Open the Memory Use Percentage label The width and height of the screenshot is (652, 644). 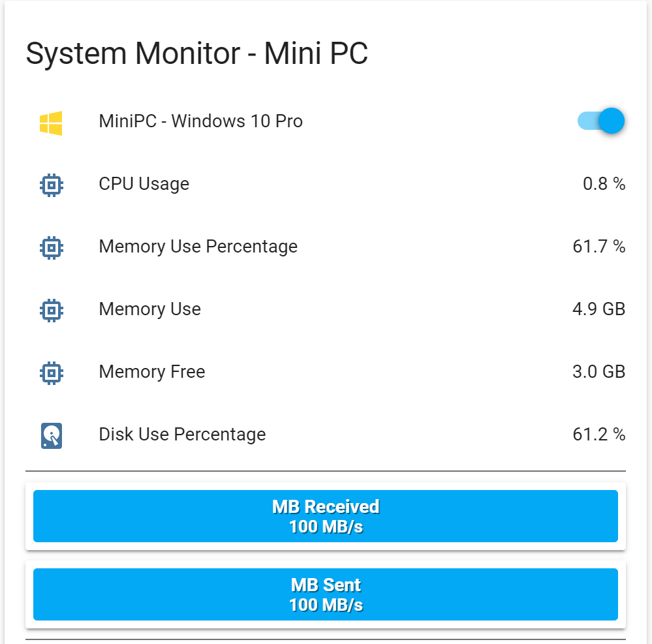[x=198, y=247]
